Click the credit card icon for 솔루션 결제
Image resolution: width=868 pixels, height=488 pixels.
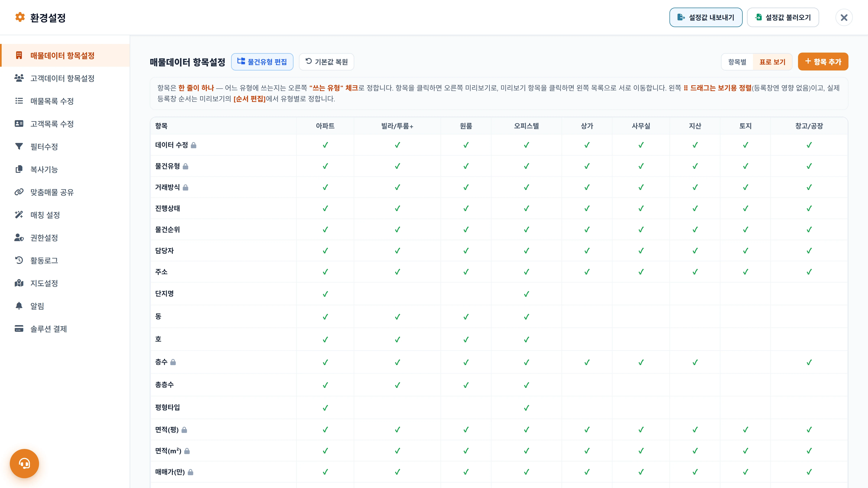(19, 328)
